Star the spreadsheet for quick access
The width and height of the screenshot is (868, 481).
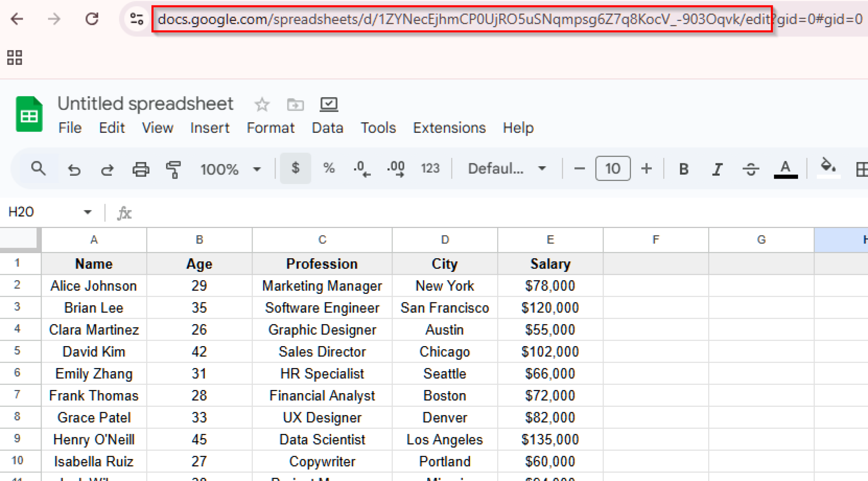point(262,104)
